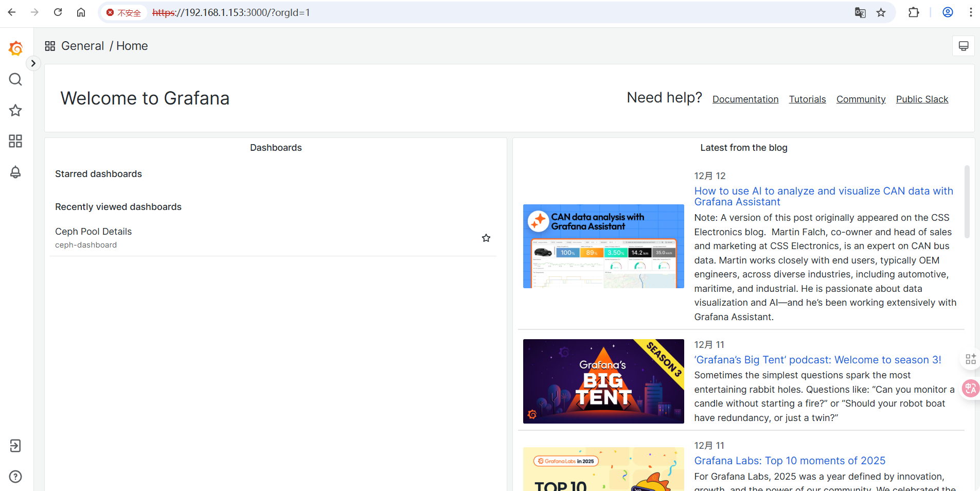This screenshot has height=491, width=980.
Task: Open the browser three-dot menu
Action: point(971,12)
